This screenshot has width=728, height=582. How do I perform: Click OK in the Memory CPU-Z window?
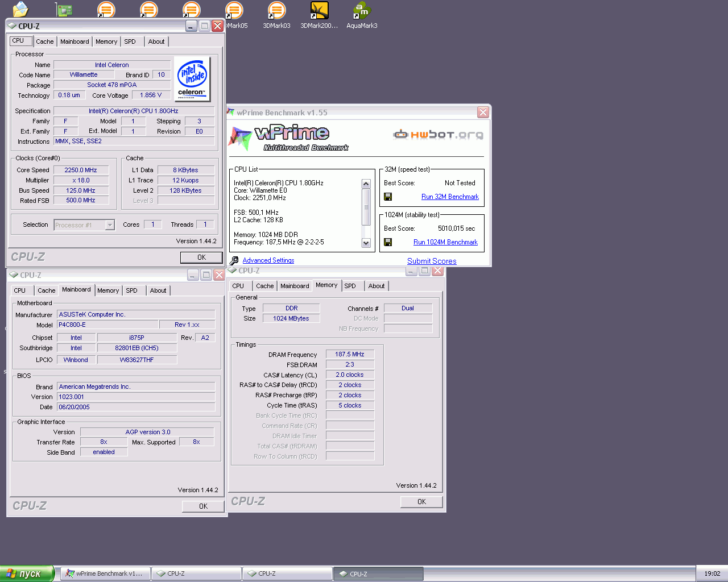click(x=421, y=502)
